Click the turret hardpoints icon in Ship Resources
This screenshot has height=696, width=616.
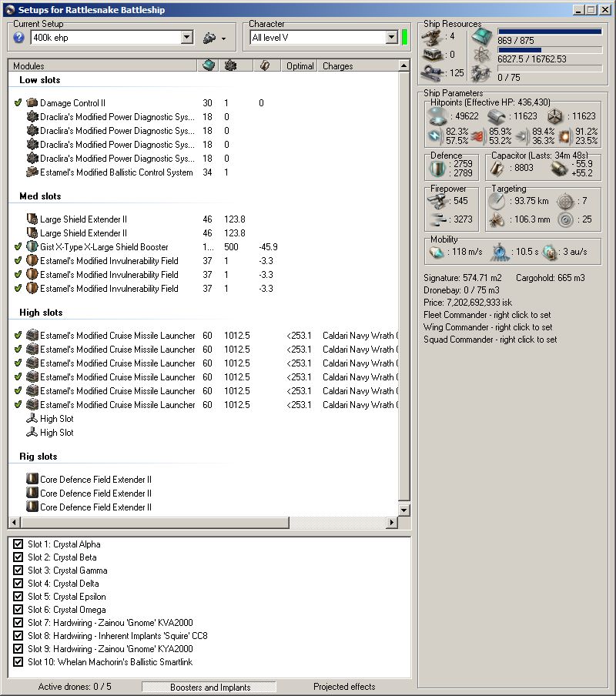pyautogui.click(x=430, y=37)
